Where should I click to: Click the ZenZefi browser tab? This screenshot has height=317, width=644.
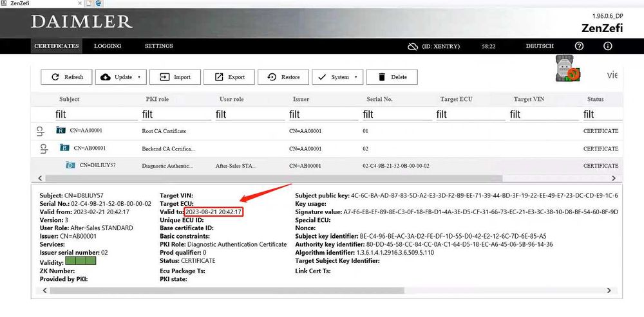[x=41, y=3]
